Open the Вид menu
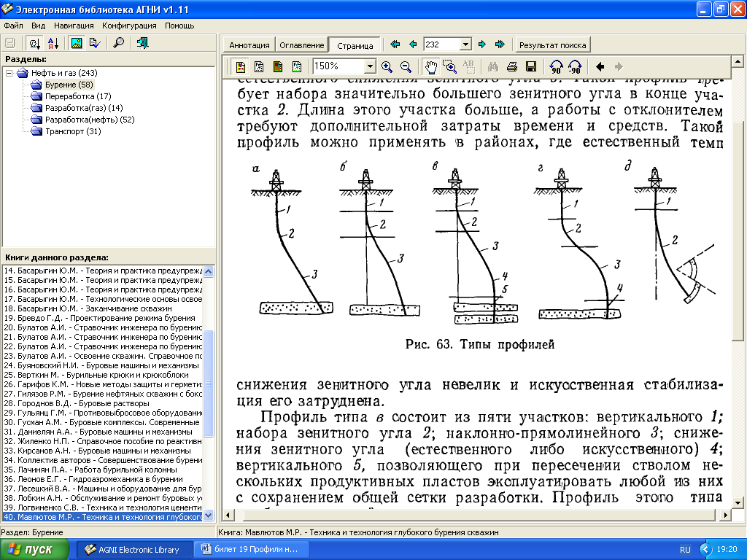Viewport: 747px width, 560px height. coord(38,26)
